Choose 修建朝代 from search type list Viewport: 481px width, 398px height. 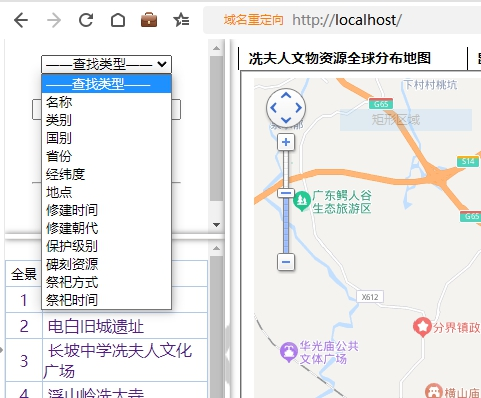(106, 228)
